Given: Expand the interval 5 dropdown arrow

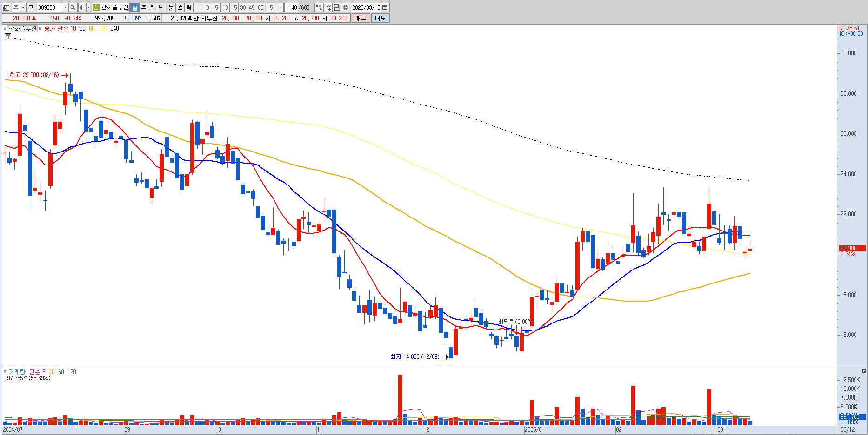Looking at the screenshot, I should (x=280, y=7).
